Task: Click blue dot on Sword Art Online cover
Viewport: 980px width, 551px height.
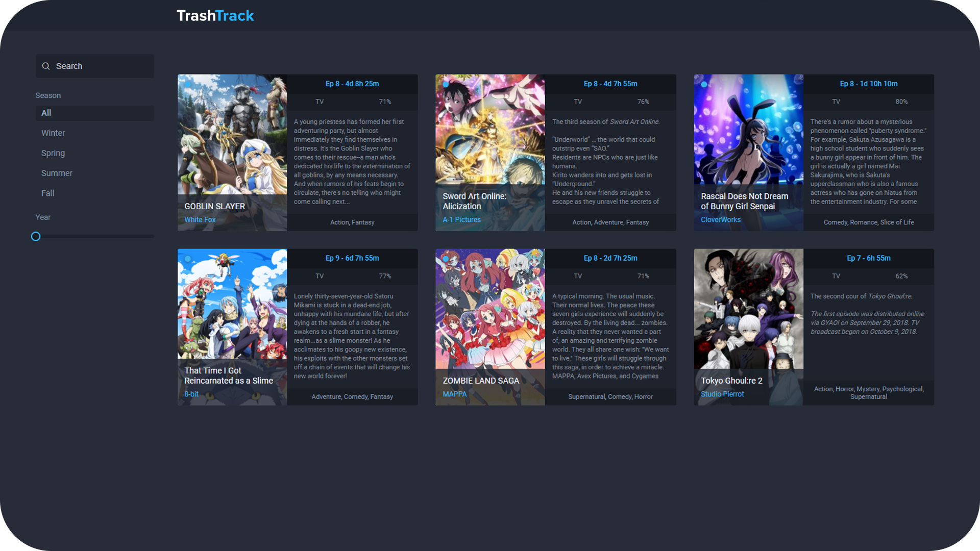Action: coord(446,84)
